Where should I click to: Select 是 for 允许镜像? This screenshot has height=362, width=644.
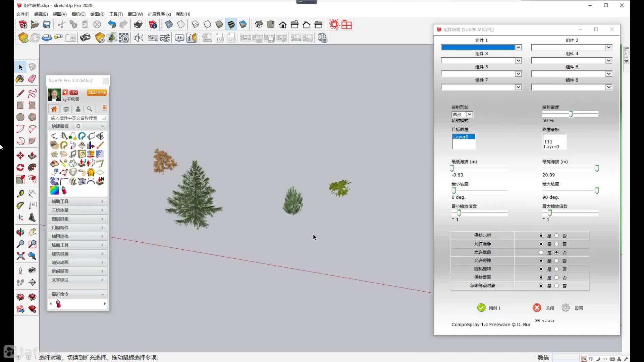[541, 244]
